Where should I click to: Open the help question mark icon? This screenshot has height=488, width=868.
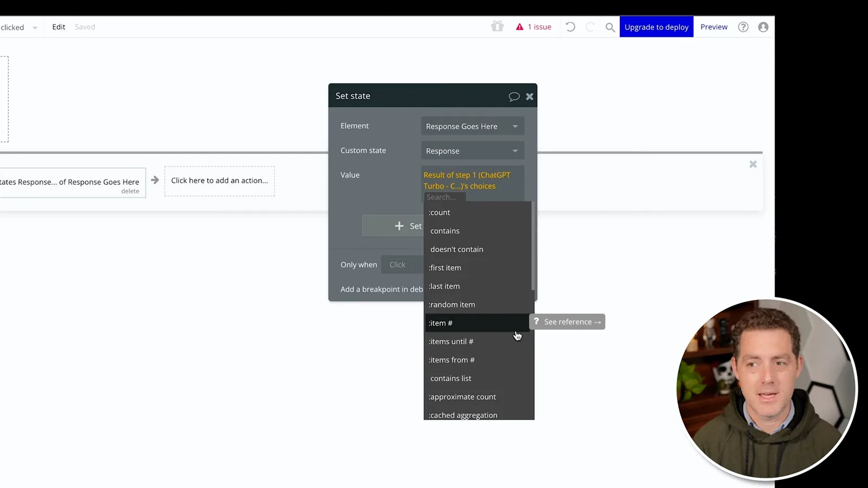pyautogui.click(x=743, y=27)
